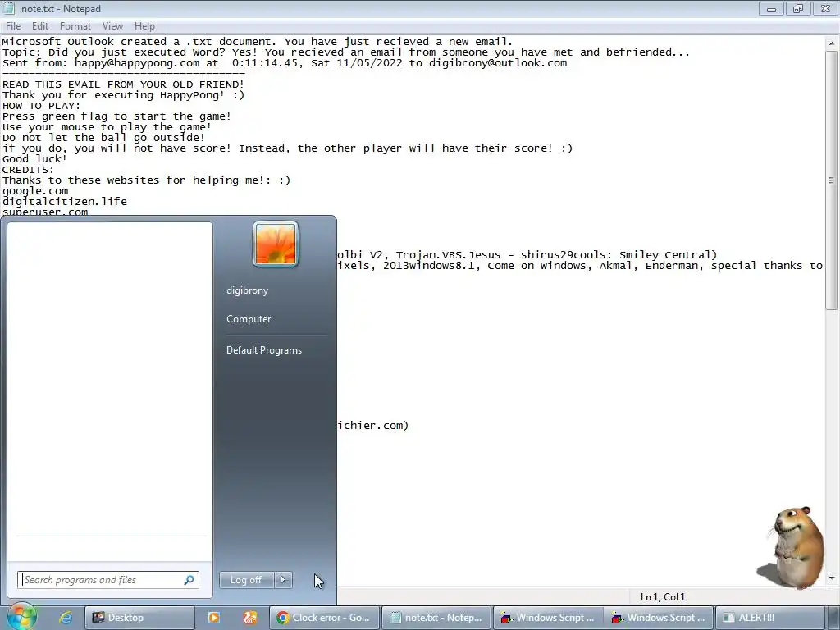Screen dimensions: 840x630
Task: Click the Good luck! line in note
Action: pos(34,158)
